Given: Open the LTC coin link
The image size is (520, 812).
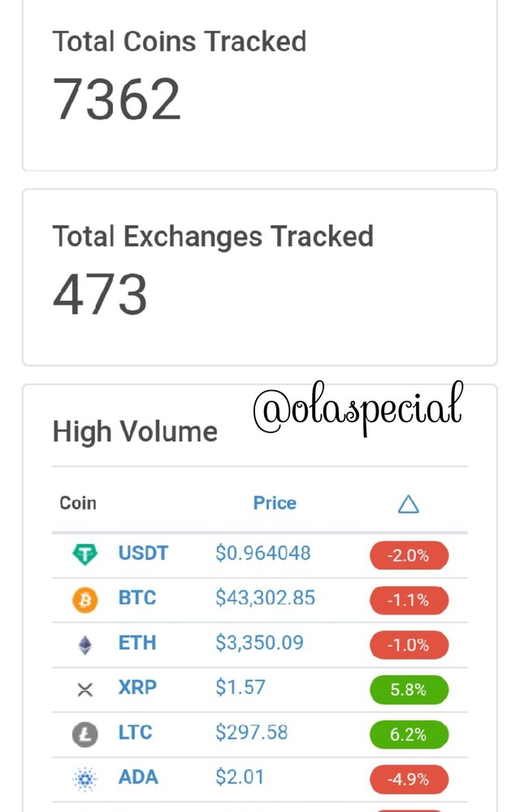Looking at the screenshot, I should (x=136, y=732).
